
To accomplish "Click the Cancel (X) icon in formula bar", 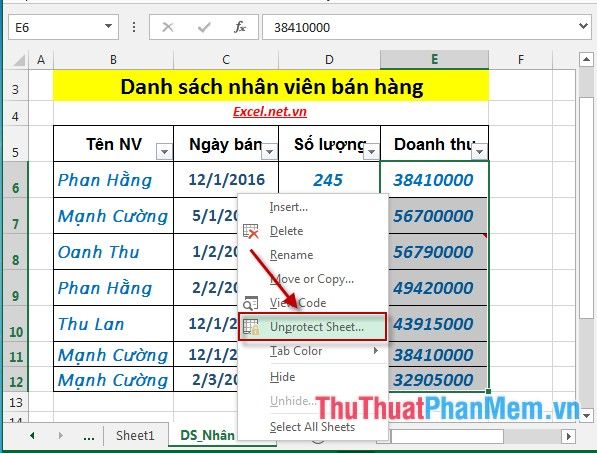I will [168, 27].
